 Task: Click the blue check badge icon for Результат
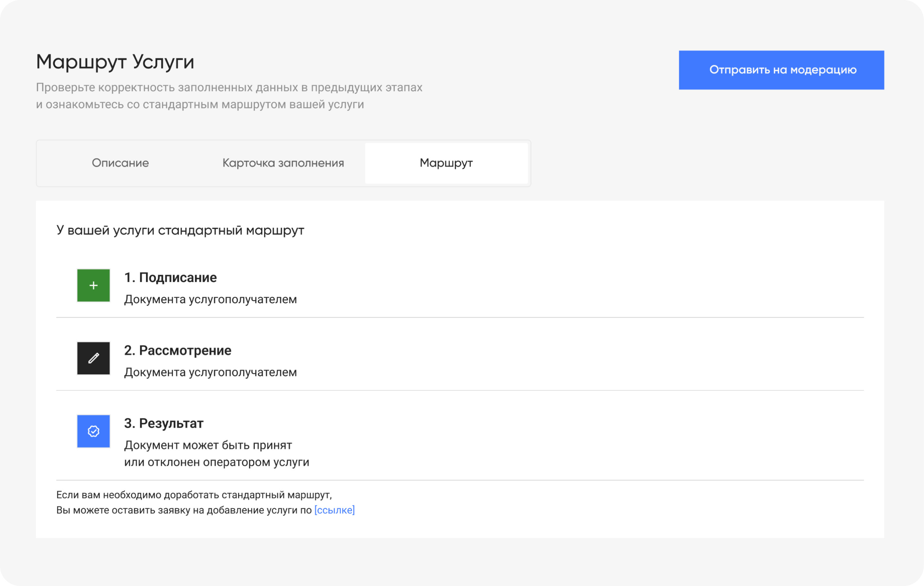(x=93, y=431)
